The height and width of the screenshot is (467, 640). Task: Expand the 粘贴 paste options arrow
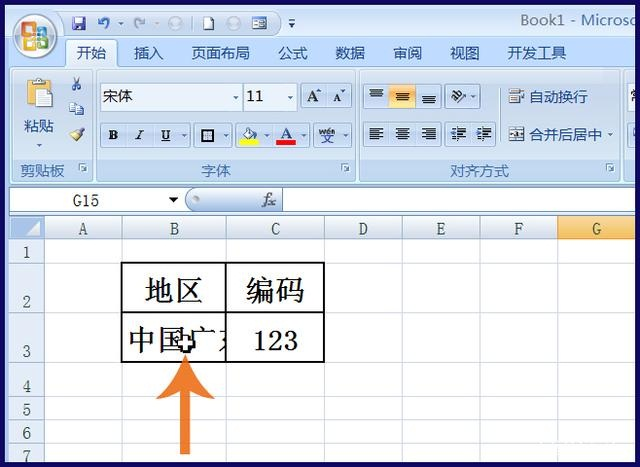click(x=39, y=145)
